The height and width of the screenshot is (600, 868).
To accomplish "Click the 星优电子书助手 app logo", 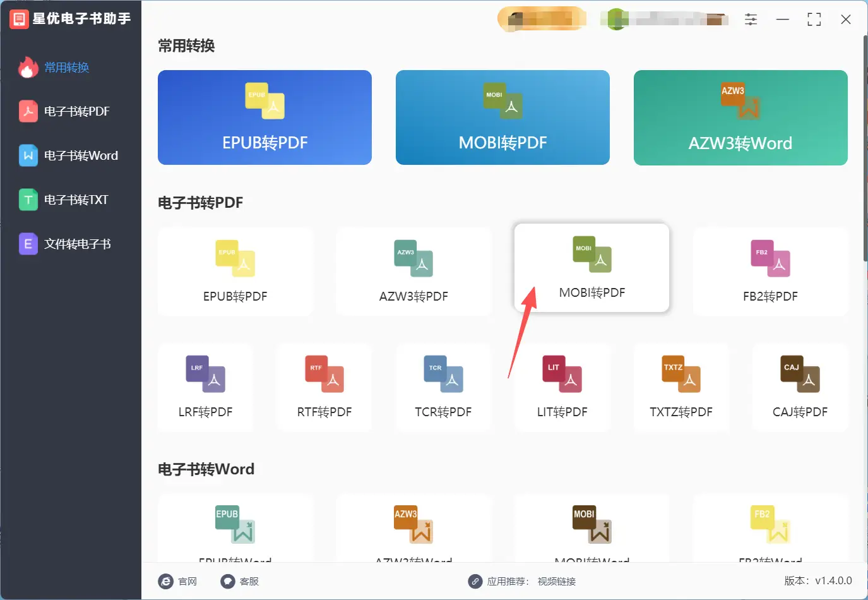I will click(x=18, y=18).
